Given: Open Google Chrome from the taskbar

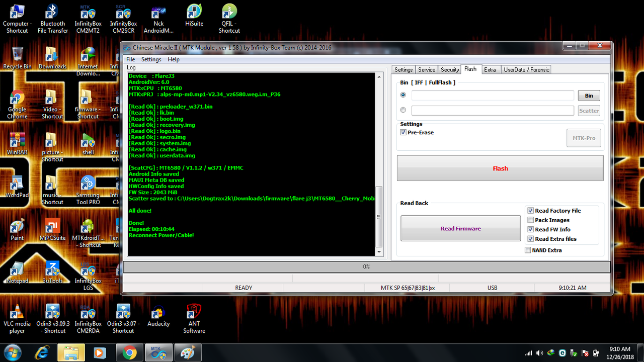Looking at the screenshot, I should (129, 353).
